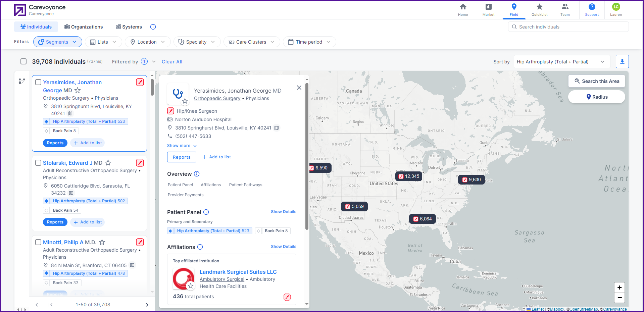Viewport: 644px width, 312px height.
Task: Show Affiliations info tooltip
Action: (x=200, y=247)
